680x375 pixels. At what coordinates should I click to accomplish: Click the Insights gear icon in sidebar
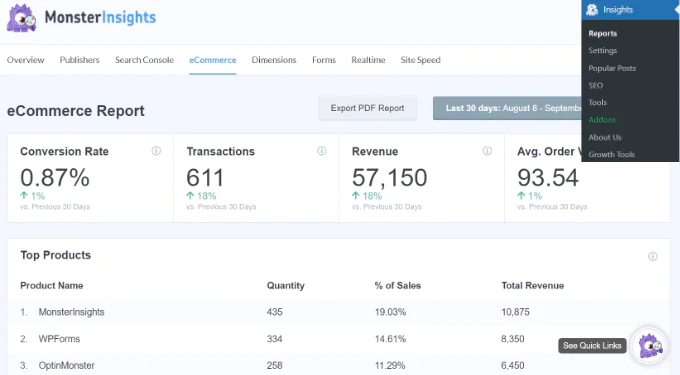[592, 10]
